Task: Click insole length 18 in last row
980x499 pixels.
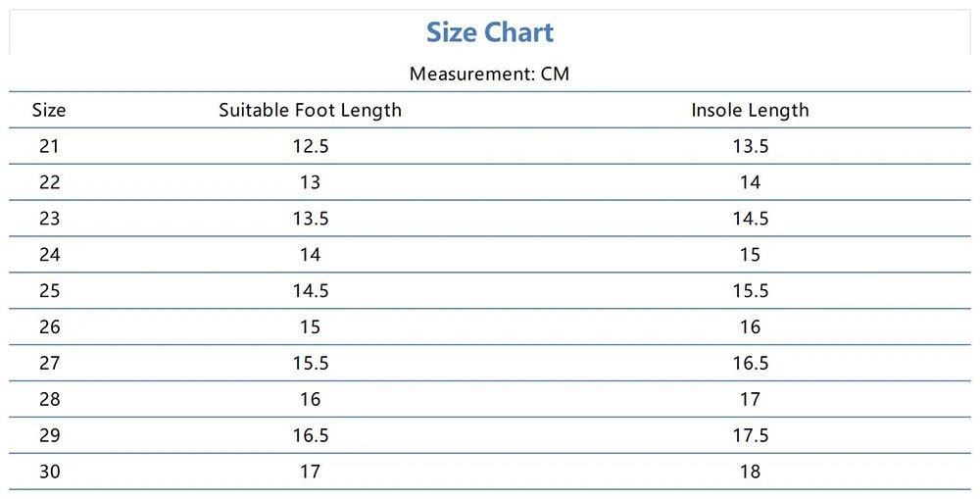Action: (750, 472)
